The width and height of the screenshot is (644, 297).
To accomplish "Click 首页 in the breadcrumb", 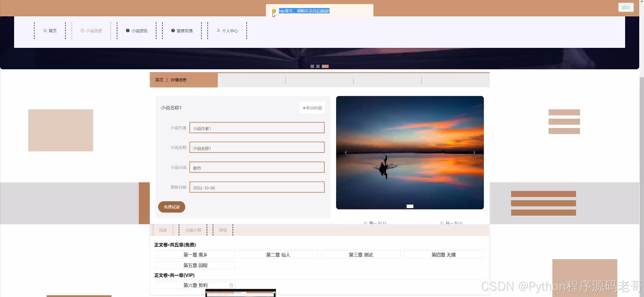I will coord(159,80).
